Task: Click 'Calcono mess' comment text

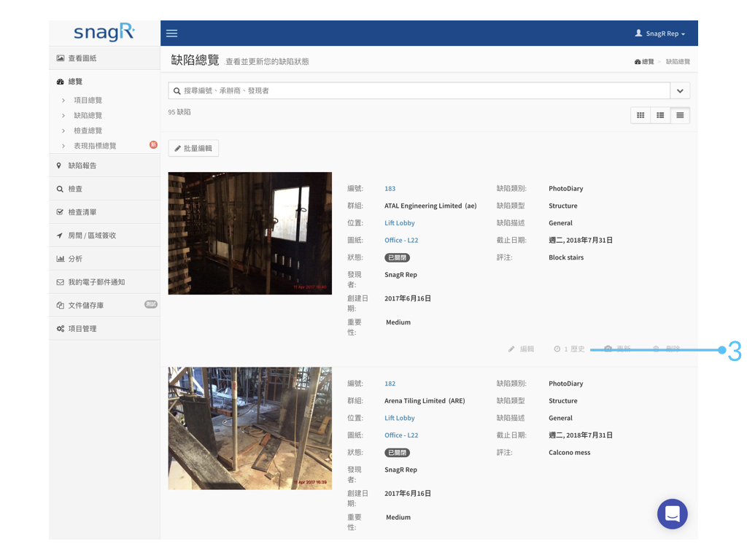Action: tap(569, 452)
